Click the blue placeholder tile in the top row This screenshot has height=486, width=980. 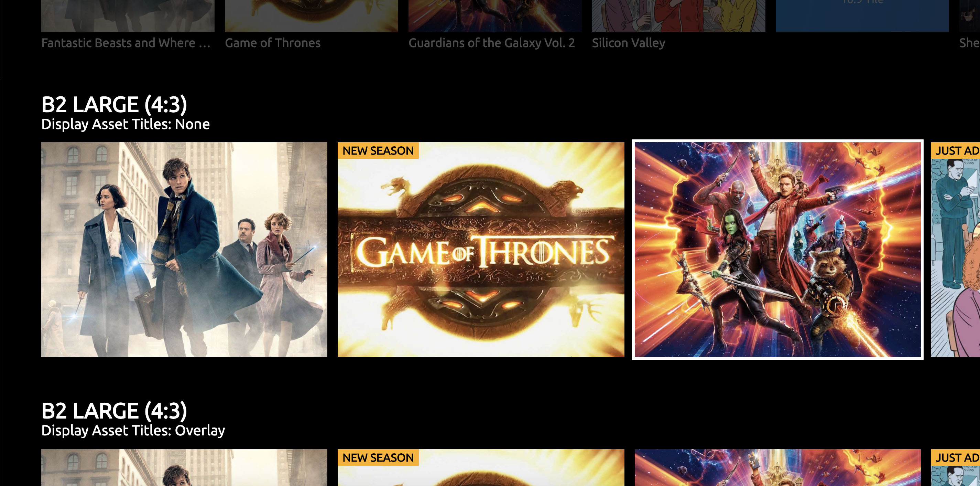[862, 15]
